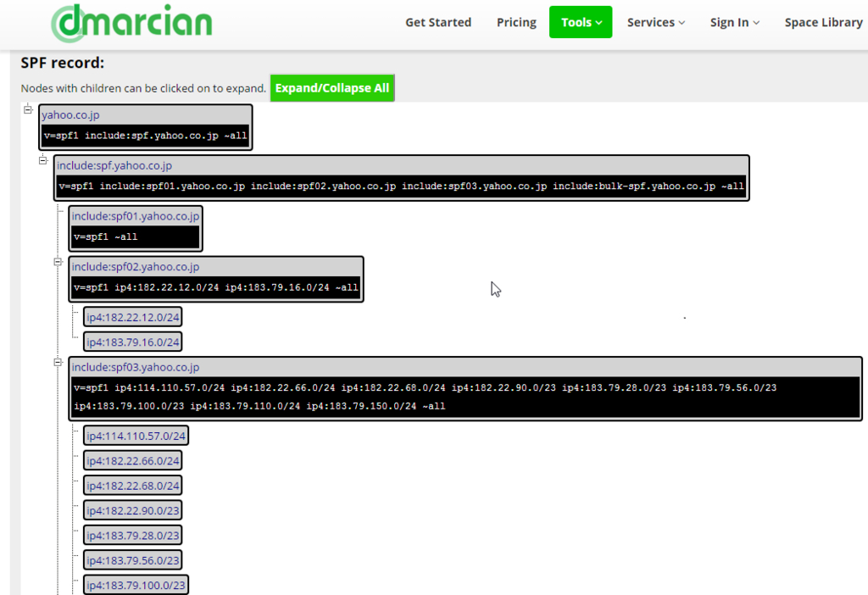
Task: Go to the Pricing page
Action: tap(516, 22)
